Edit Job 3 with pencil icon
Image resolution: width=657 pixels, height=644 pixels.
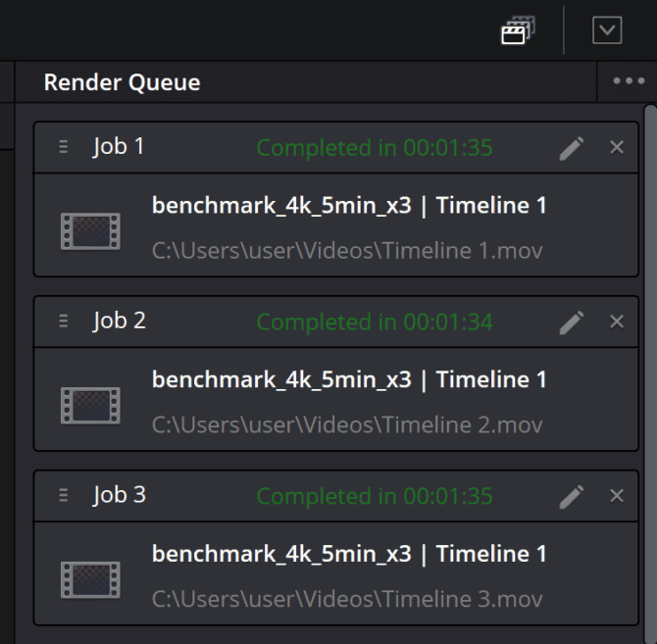tap(572, 497)
